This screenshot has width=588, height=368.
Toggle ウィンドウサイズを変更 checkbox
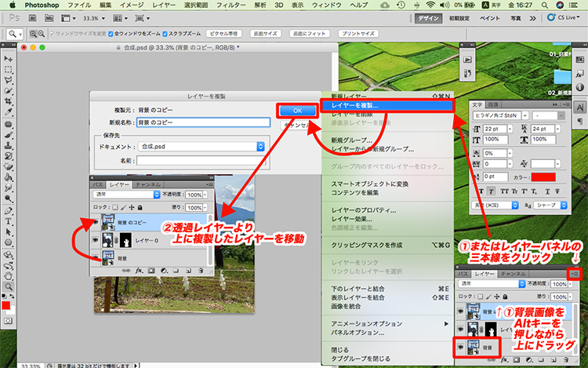coord(52,34)
